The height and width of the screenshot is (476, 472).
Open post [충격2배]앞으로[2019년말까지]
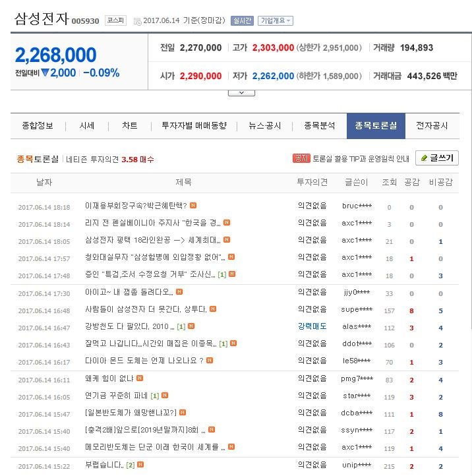click(x=145, y=430)
